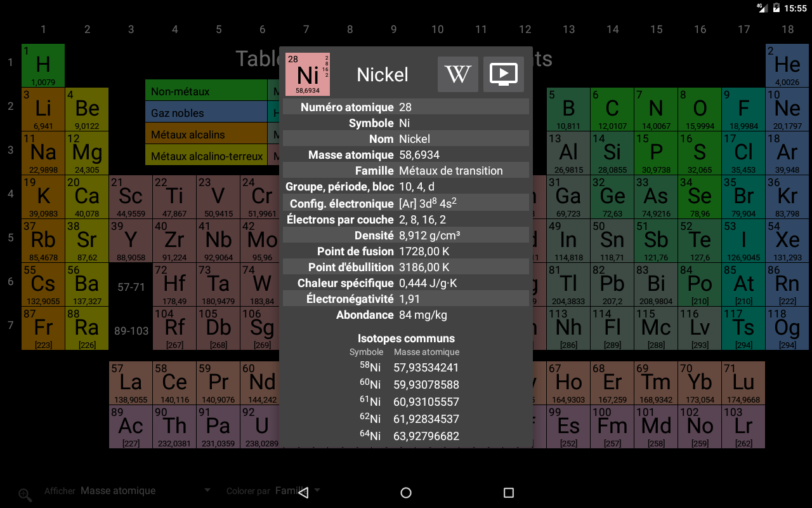
Task: Open the Colorer par dropdown
Action: coord(274,491)
